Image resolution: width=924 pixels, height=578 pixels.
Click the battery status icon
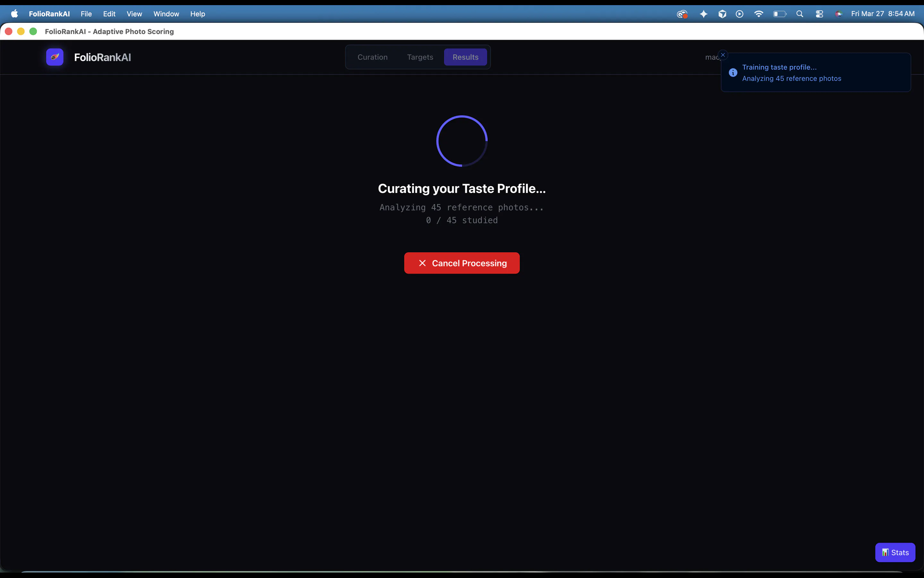pyautogui.click(x=780, y=14)
